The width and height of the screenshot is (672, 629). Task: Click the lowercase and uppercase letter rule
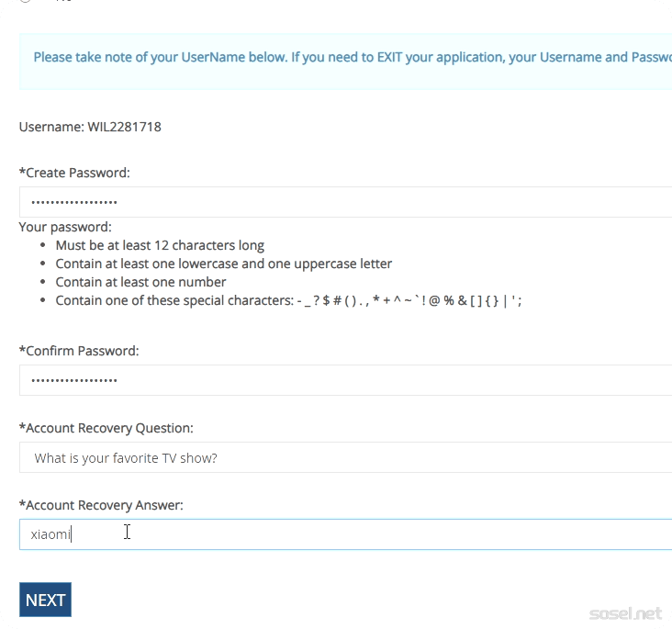(223, 264)
